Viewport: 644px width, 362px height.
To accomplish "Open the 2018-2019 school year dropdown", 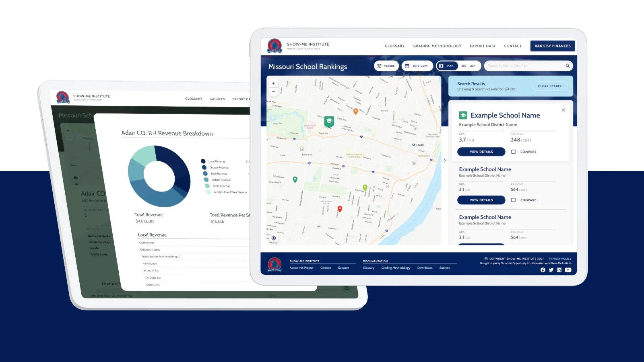I will tap(417, 66).
